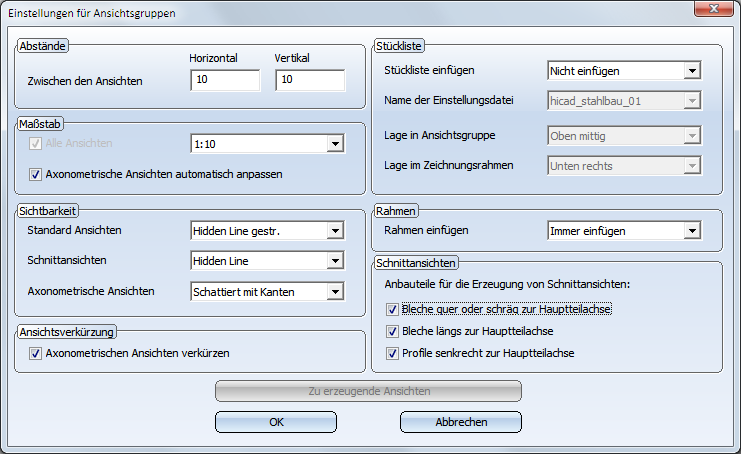Disable Bleche längs zur Hauptteilachse
This screenshot has width=741, height=454.
click(392, 331)
